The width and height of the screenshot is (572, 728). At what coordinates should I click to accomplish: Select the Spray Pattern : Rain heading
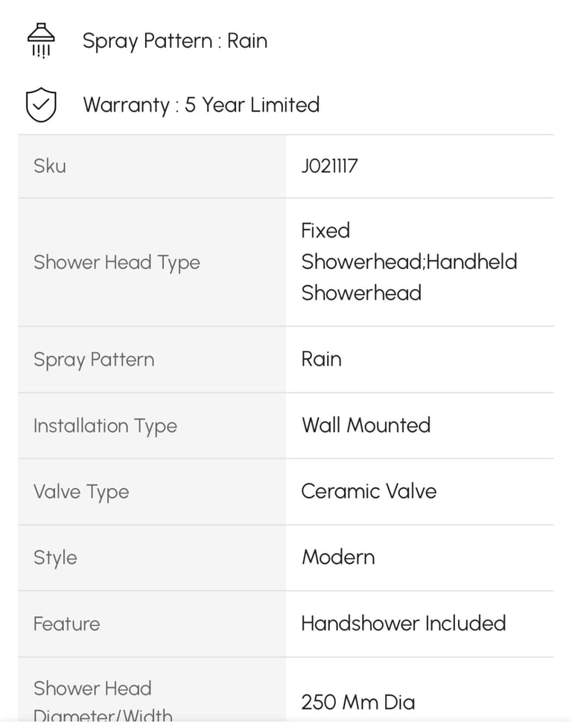(175, 41)
